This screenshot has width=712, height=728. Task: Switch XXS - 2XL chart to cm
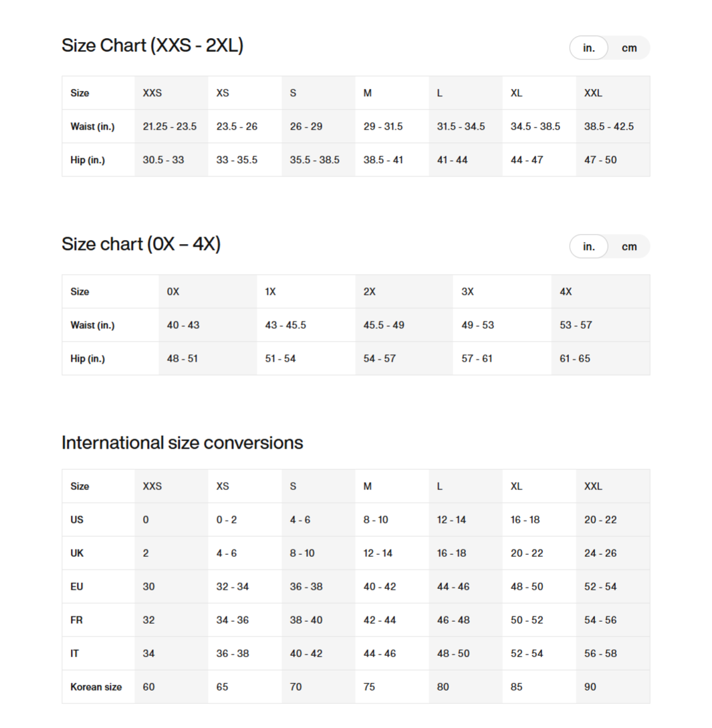tap(628, 48)
